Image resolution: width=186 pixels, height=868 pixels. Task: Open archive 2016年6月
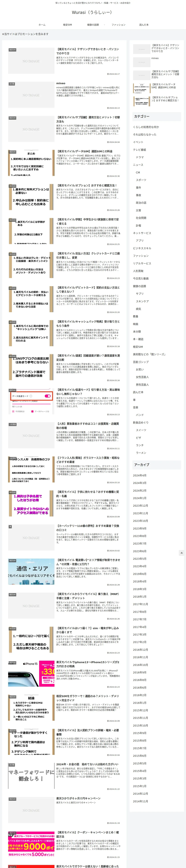(x=140, y=688)
